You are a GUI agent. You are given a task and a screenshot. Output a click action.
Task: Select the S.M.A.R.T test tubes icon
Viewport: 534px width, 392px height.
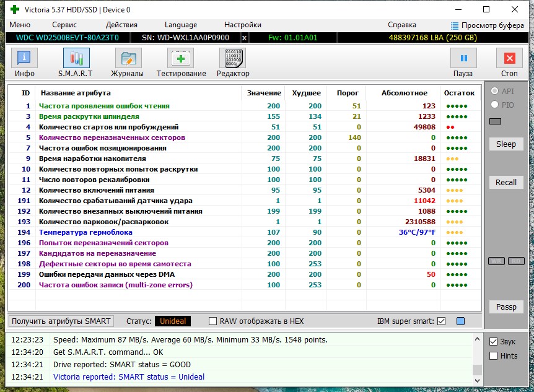(76, 58)
